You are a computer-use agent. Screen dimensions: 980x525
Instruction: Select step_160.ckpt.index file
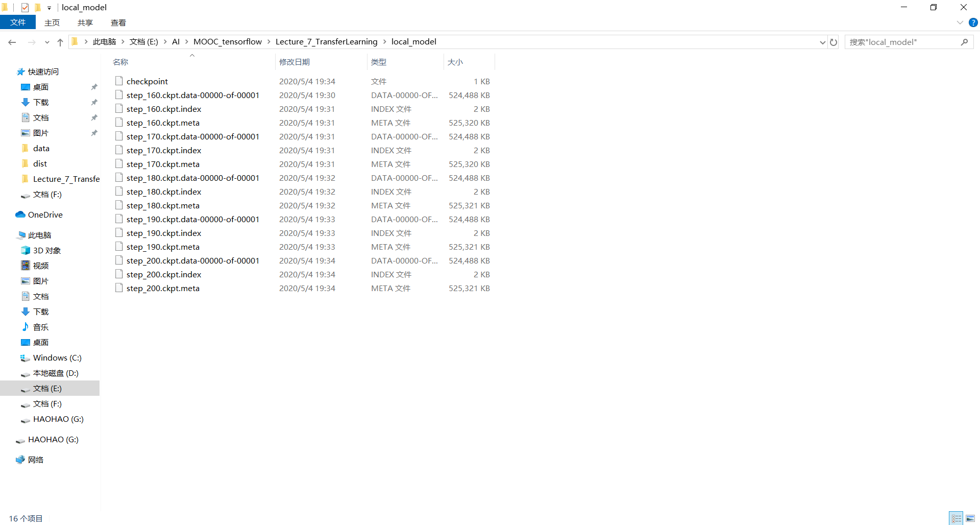(164, 109)
